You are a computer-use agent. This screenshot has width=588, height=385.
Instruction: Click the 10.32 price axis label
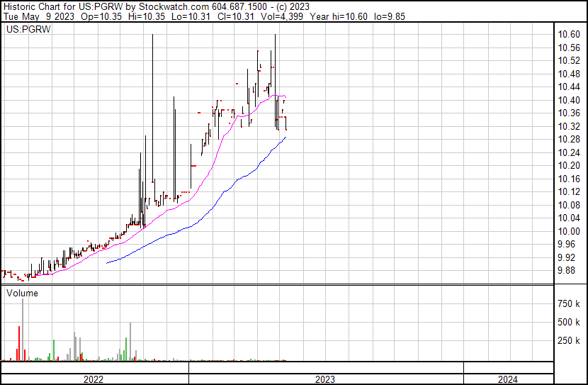point(571,126)
